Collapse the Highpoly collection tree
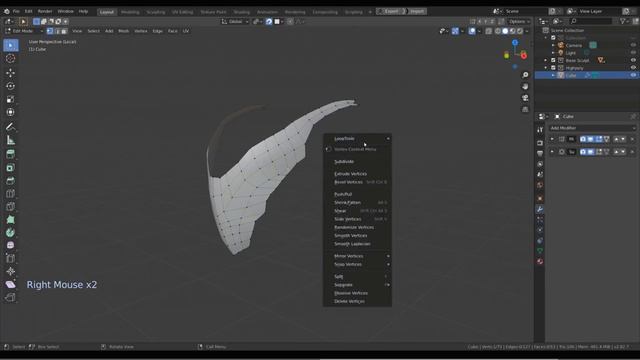 [546, 68]
